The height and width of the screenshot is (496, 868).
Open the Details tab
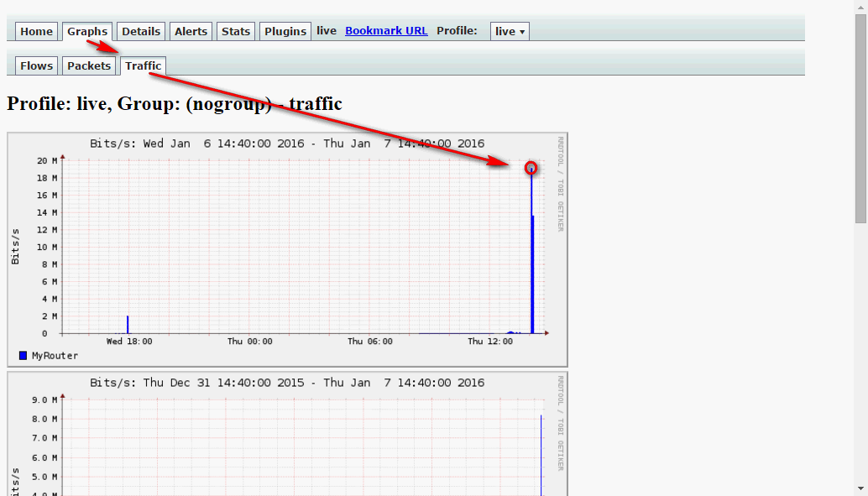(x=141, y=32)
